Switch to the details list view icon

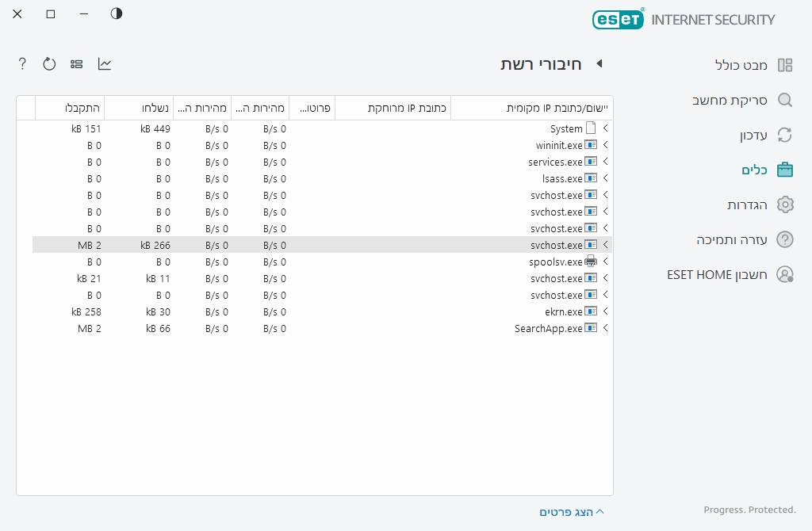pos(76,63)
